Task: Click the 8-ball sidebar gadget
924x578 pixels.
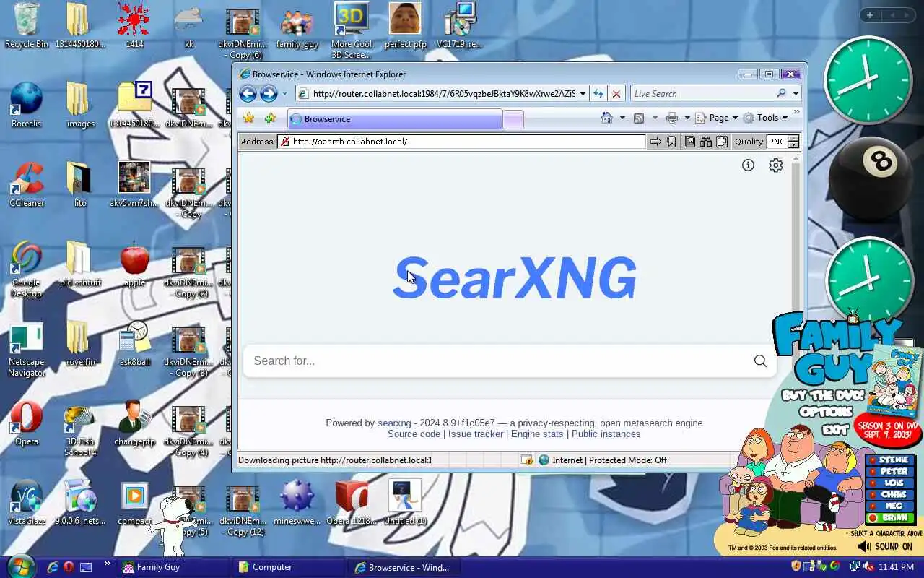Action: point(870,179)
